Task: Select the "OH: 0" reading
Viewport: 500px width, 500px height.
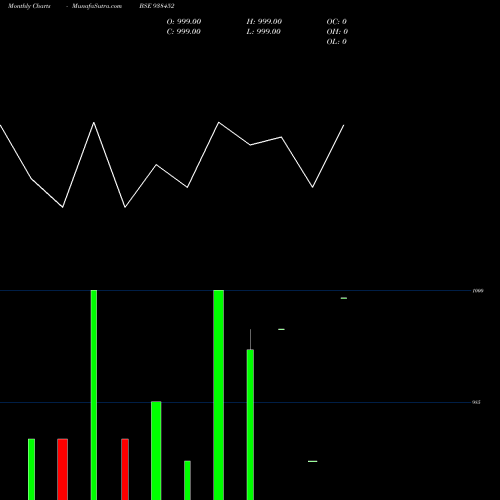Action: 337,32
